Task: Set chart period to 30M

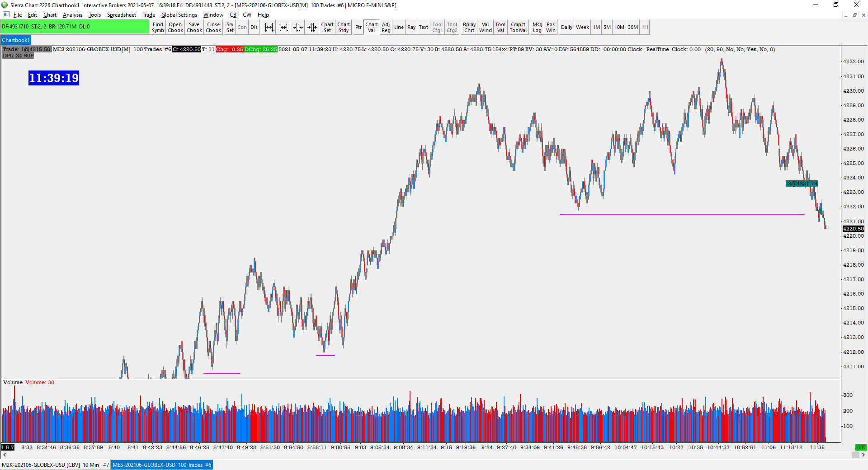Action: click(633, 28)
